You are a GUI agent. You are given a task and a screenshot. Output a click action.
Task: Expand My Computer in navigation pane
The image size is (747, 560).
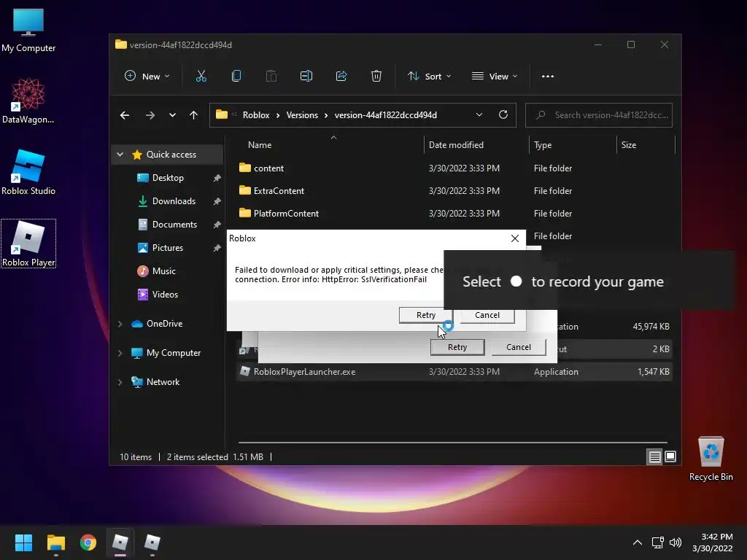tap(120, 353)
